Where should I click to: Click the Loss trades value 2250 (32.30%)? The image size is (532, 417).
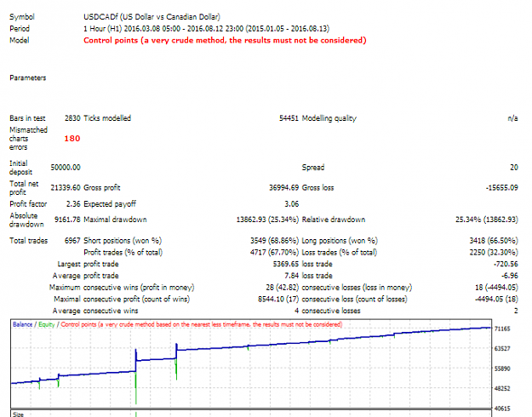coord(494,253)
